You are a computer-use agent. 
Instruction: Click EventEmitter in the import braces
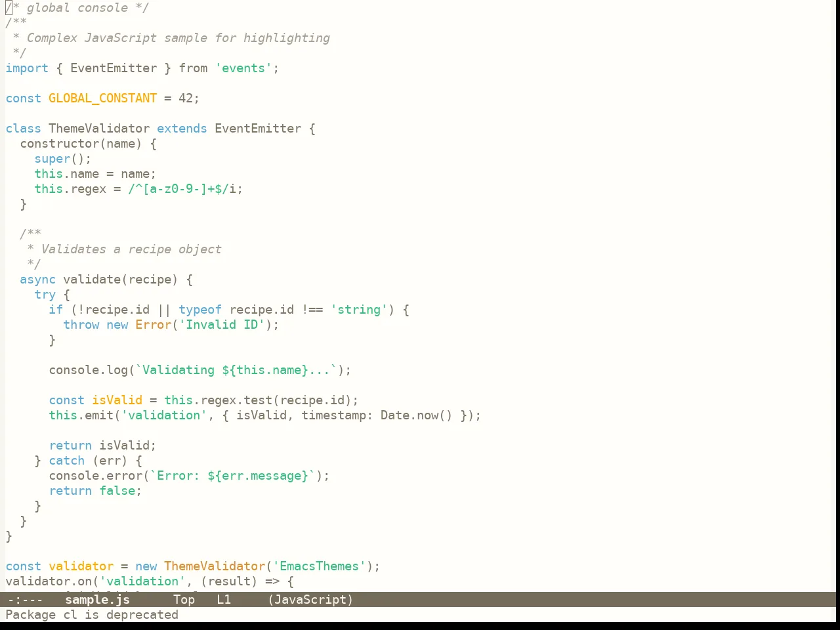pos(114,68)
